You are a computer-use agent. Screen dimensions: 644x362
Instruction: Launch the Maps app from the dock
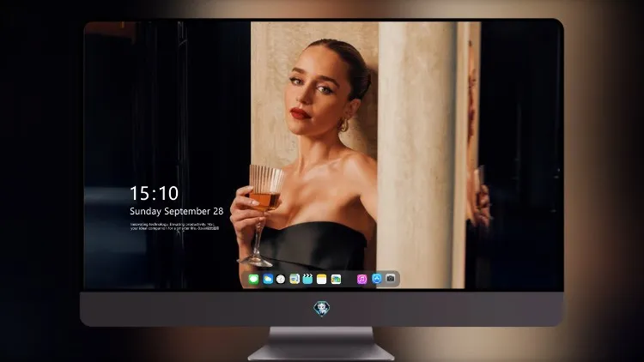295,279
